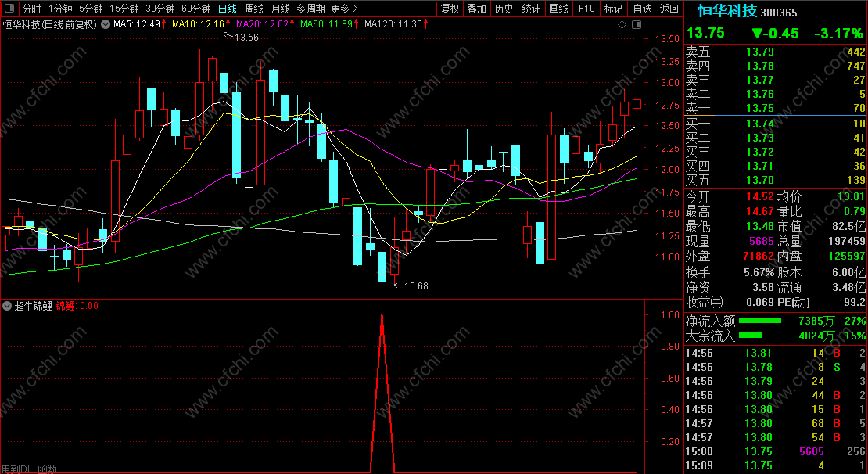Viewport: 868px width, 474px height.
Task: Click the 今开 value 14.52
Action: tap(760, 196)
